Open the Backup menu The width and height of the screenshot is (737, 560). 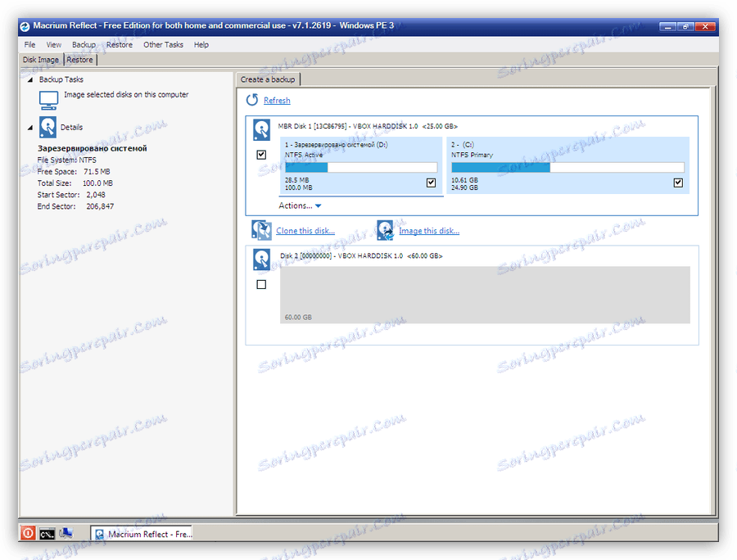point(84,45)
